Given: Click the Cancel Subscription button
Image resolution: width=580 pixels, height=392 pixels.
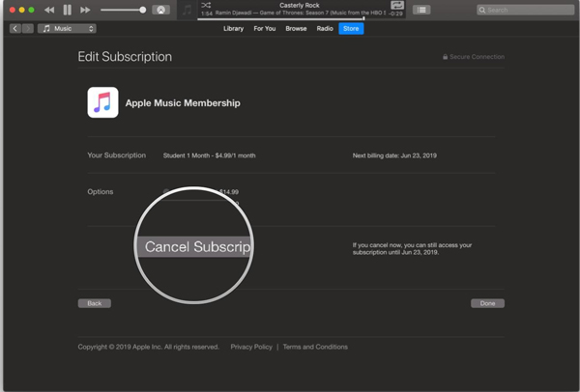Looking at the screenshot, I should 194,246.
